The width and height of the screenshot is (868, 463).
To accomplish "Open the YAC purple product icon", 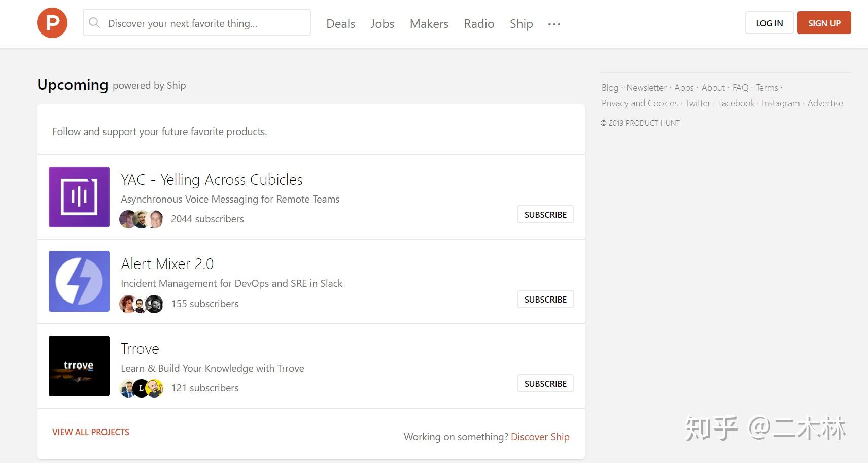I will click(79, 197).
